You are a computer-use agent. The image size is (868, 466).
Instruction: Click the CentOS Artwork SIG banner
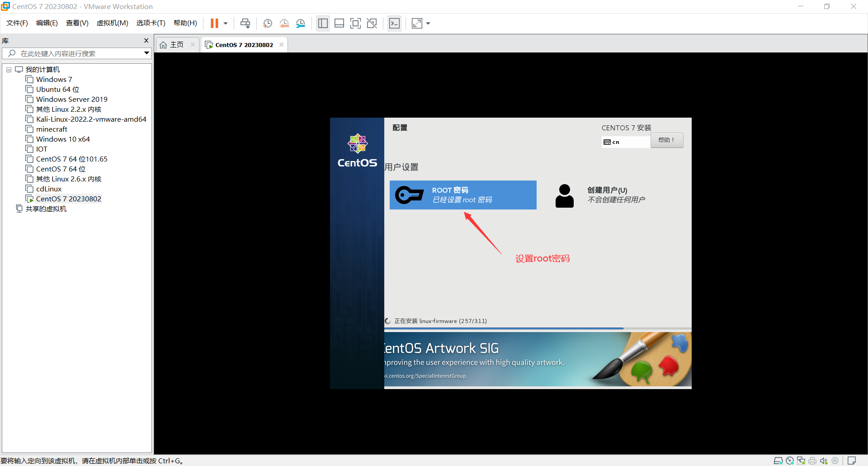click(x=538, y=359)
